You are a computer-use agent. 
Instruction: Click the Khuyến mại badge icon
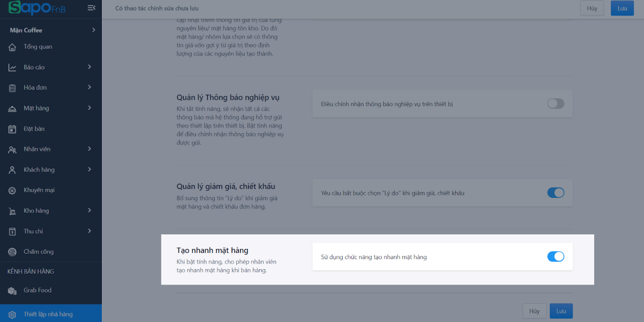pos(12,191)
